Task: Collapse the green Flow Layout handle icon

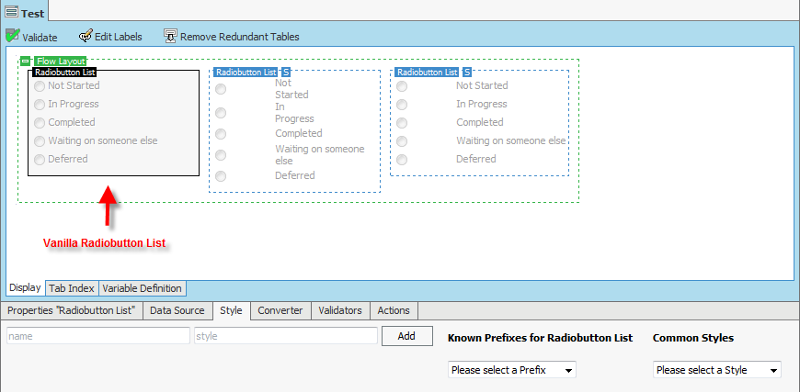Action: (26, 61)
